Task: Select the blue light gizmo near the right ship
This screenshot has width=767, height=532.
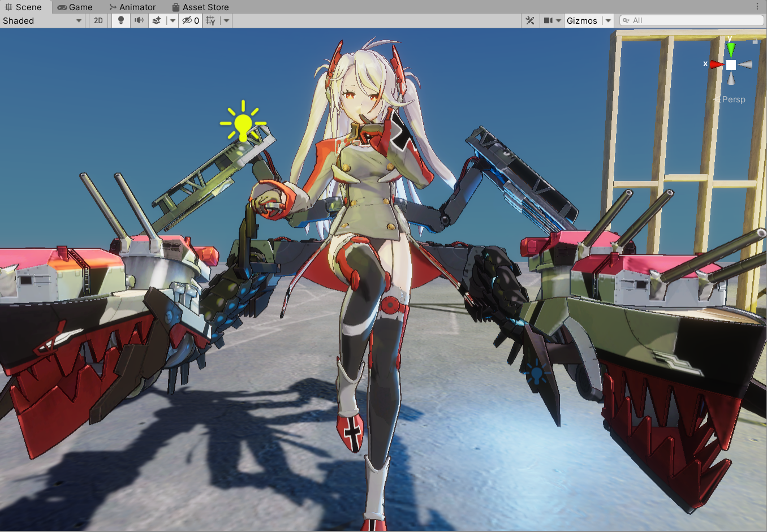Action: tap(536, 373)
